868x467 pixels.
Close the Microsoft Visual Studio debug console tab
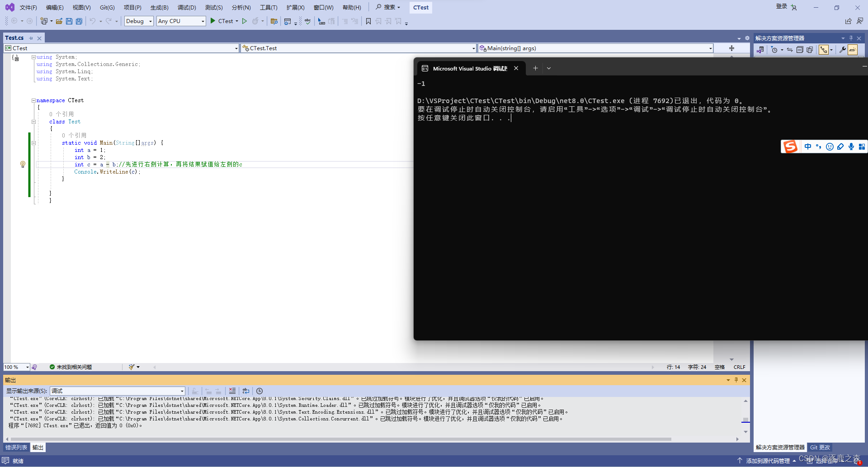(x=516, y=68)
